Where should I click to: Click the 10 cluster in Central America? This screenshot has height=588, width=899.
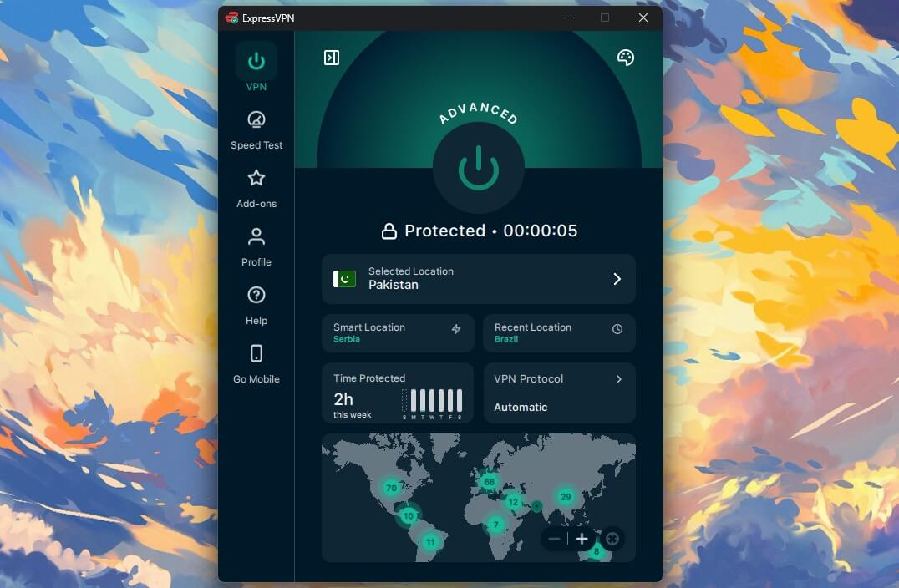point(409,516)
